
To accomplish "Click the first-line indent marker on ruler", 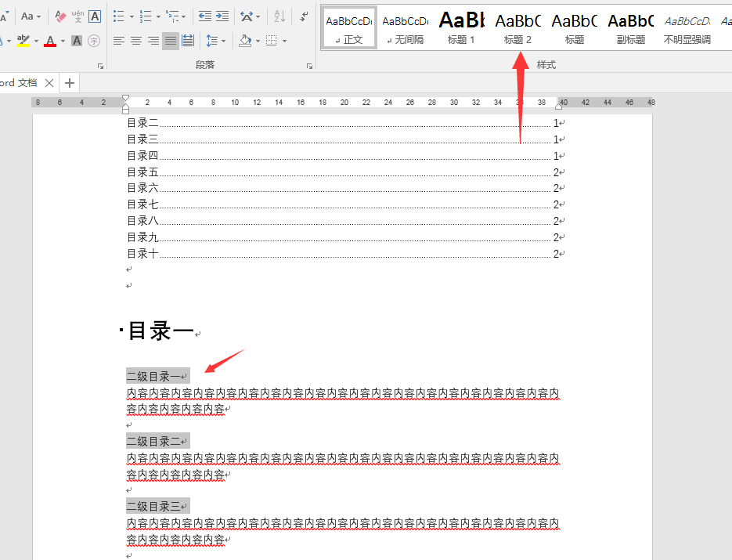I will pos(125,99).
